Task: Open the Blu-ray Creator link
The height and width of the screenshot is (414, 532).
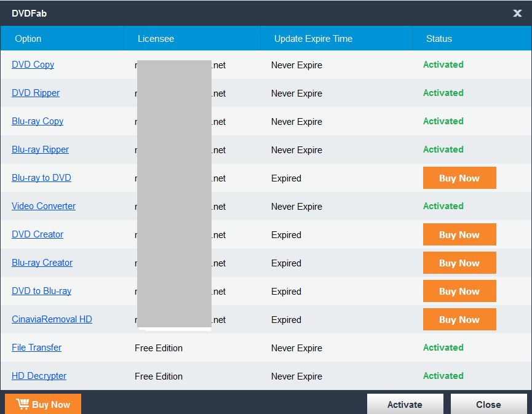Action: point(42,263)
